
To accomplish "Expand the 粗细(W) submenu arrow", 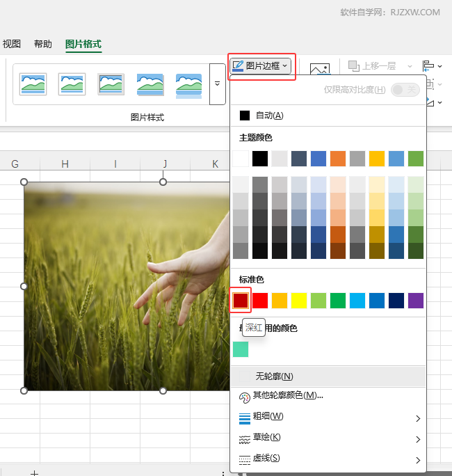I will pyautogui.click(x=418, y=419).
